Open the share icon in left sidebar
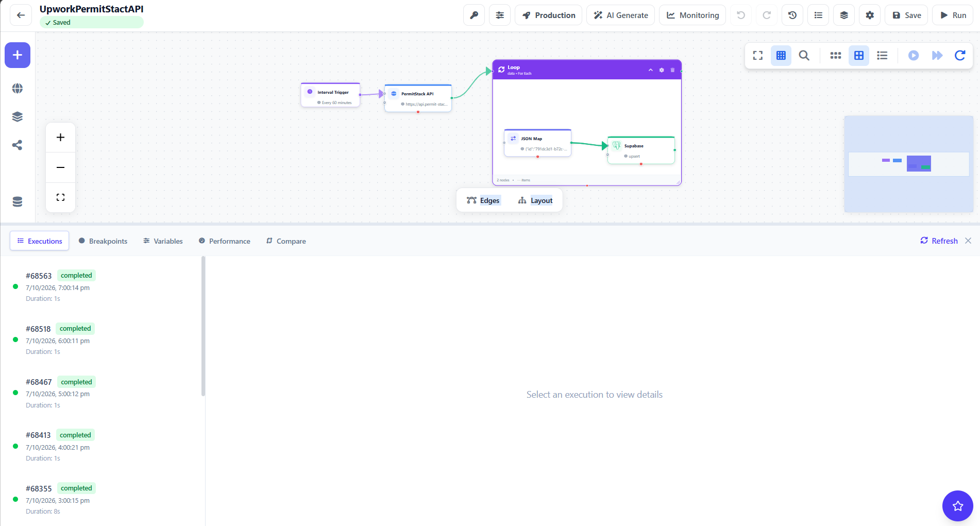Screen dimensions: 980x526 point(18,145)
